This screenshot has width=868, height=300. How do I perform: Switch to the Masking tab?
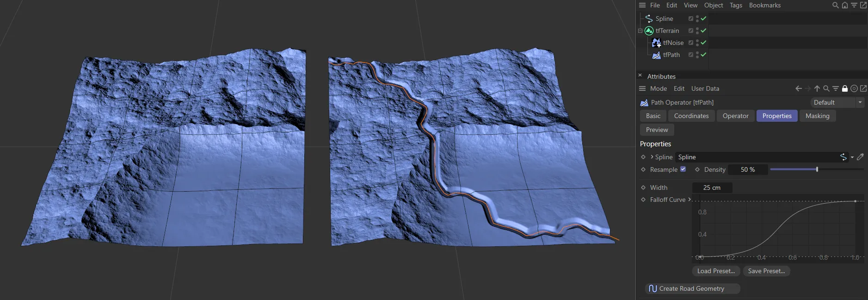tap(817, 116)
